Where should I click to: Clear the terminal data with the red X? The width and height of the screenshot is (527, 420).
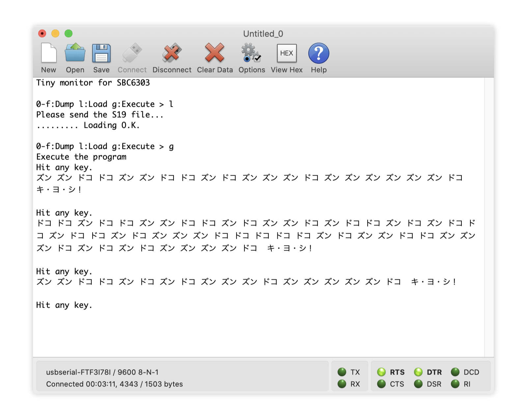click(x=215, y=53)
